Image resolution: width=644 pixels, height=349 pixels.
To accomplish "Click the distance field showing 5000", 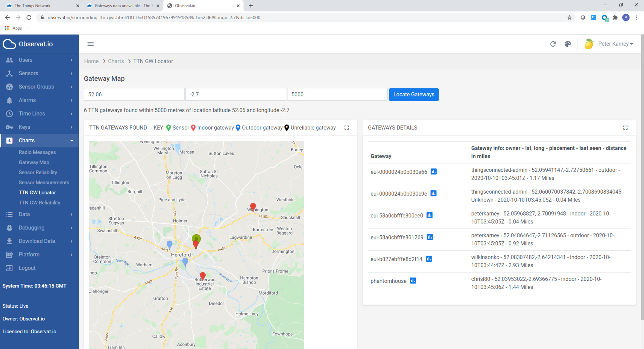I will (x=337, y=94).
